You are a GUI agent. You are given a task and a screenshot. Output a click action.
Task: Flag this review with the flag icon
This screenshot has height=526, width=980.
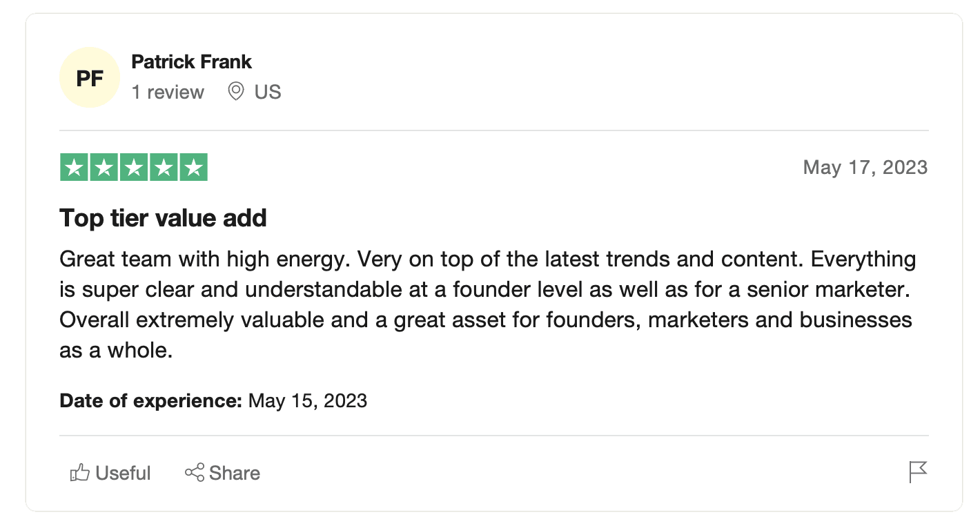point(918,473)
